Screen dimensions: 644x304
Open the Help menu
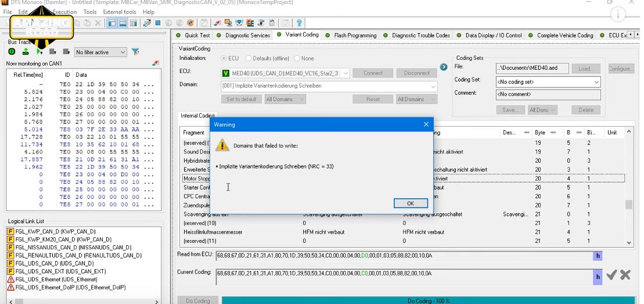pos(148,12)
